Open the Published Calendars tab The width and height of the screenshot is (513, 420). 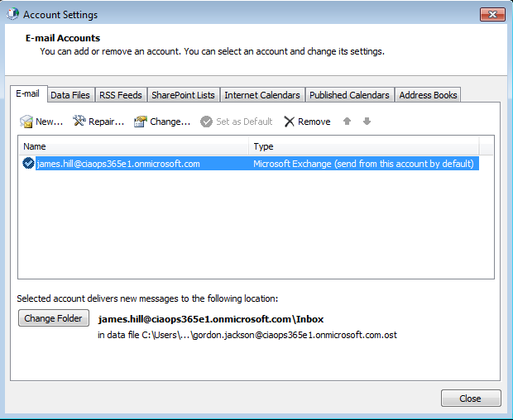pos(349,95)
